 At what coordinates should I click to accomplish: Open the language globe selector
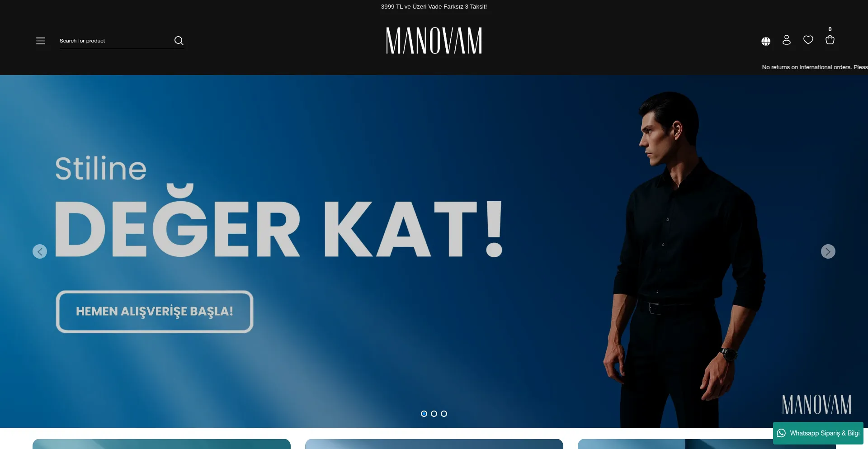pos(766,41)
